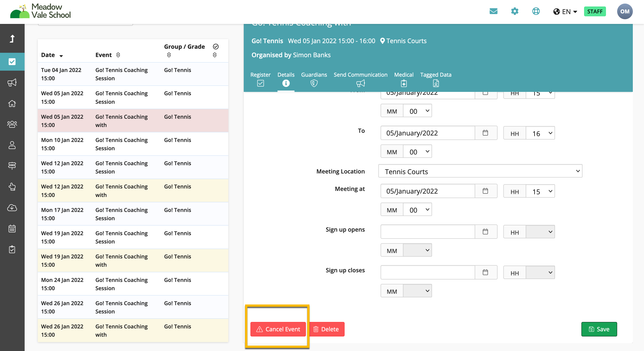Switch to the Send Communication tab
The image size is (644, 351).
point(360,79)
